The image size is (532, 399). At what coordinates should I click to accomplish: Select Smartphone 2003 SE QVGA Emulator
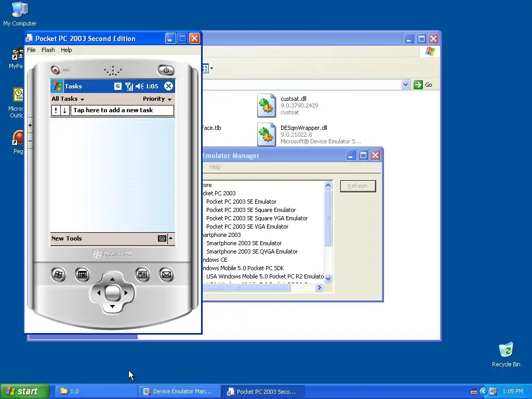[252, 251]
